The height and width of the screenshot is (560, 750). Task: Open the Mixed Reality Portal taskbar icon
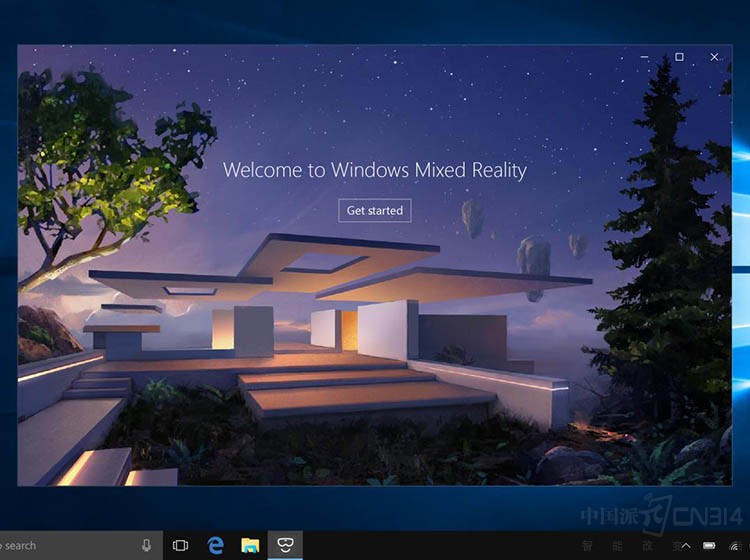point(285,545)
